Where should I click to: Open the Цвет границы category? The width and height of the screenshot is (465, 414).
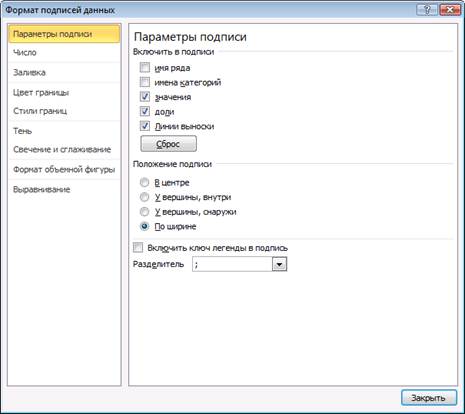pos(64,93)
